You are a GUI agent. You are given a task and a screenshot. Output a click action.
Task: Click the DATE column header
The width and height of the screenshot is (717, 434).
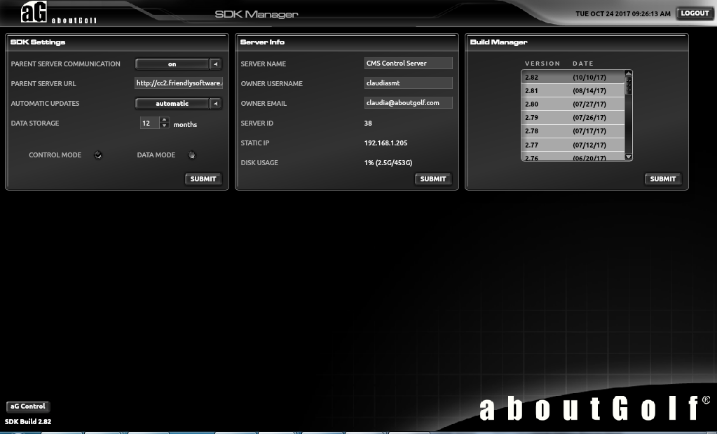(583, 64)
